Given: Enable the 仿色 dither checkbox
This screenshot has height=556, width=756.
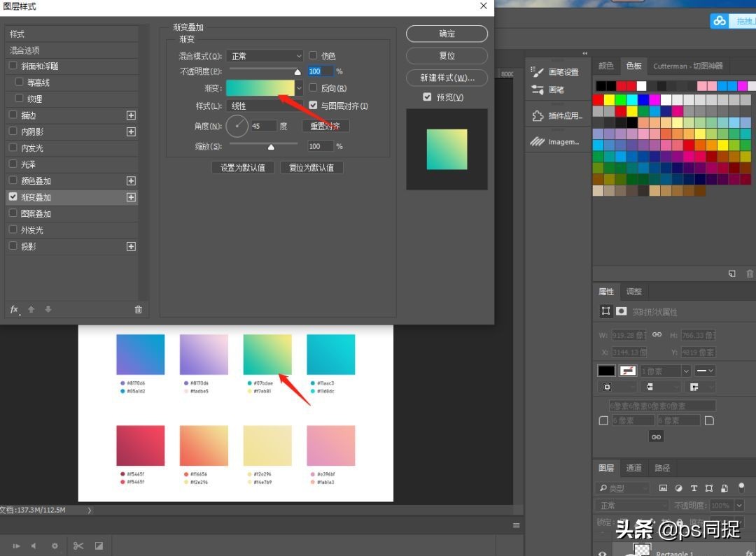Looking at the screenshot, I should [x=314, y=56].
